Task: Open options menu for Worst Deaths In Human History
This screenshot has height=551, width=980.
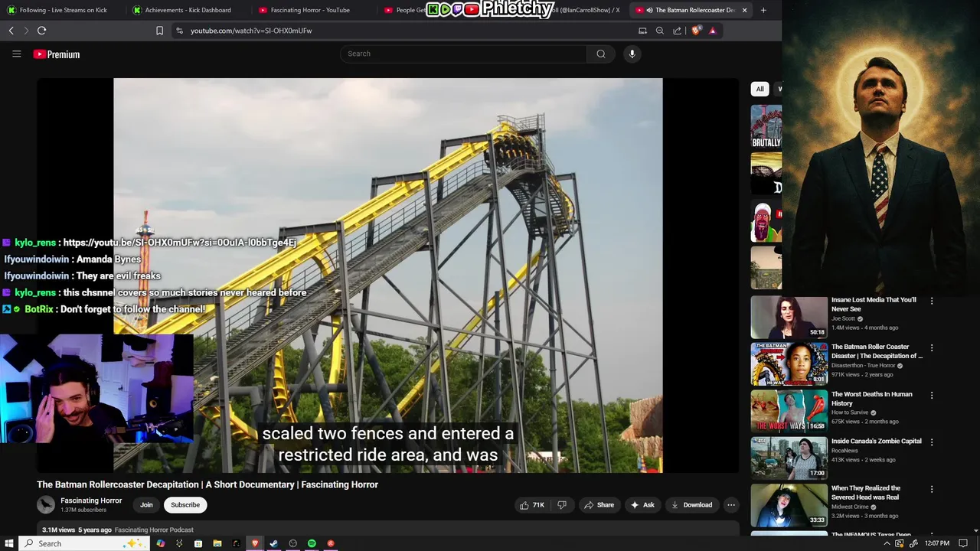Action: pyautogui.click(x=932, y=396)
